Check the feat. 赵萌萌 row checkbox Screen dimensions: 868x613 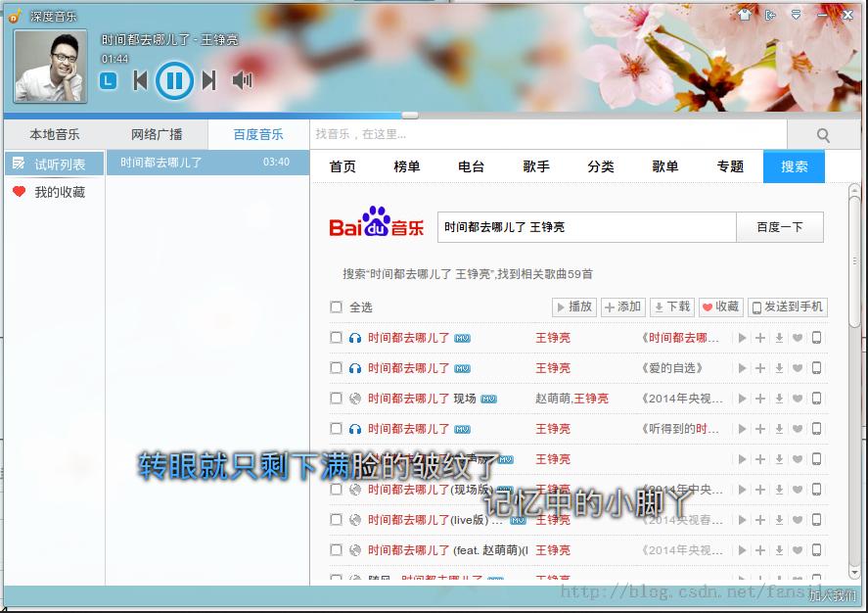click(x=336, y=550)
